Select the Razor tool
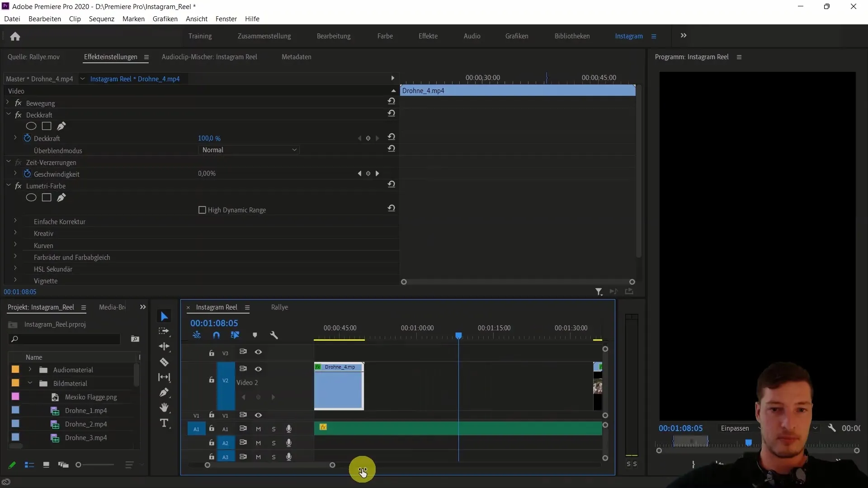Viewport: 868px width, 488px height. [164, 362]
